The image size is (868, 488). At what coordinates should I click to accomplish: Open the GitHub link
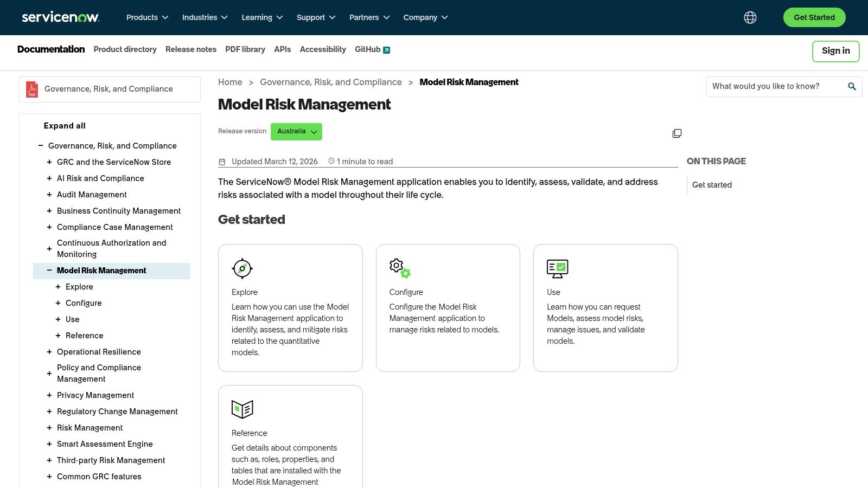click(x=368, y=49)
